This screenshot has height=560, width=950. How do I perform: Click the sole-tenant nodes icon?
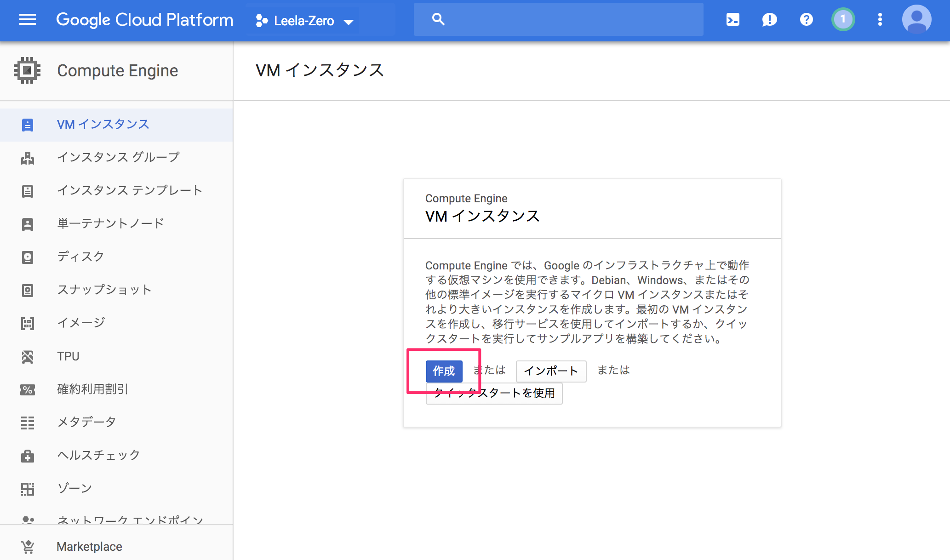tap(28, 224)
